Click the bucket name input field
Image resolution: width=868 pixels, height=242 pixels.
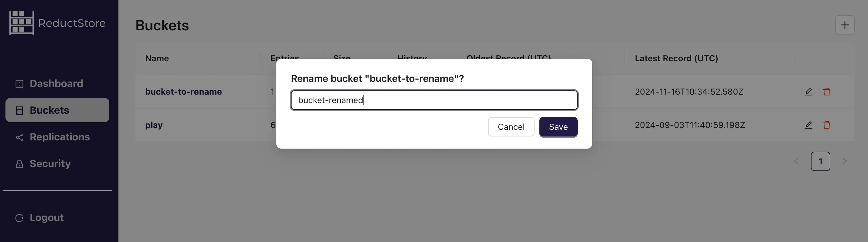click(x=434, y=100)
